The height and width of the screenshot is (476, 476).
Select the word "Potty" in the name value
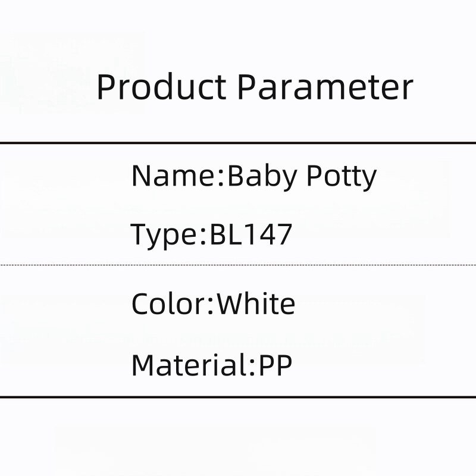click(341, 177)
